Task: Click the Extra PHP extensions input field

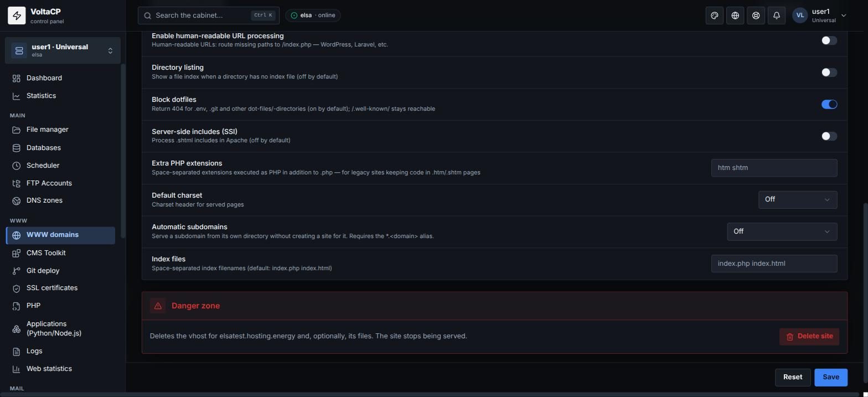Action: click(x=774, y=168)
